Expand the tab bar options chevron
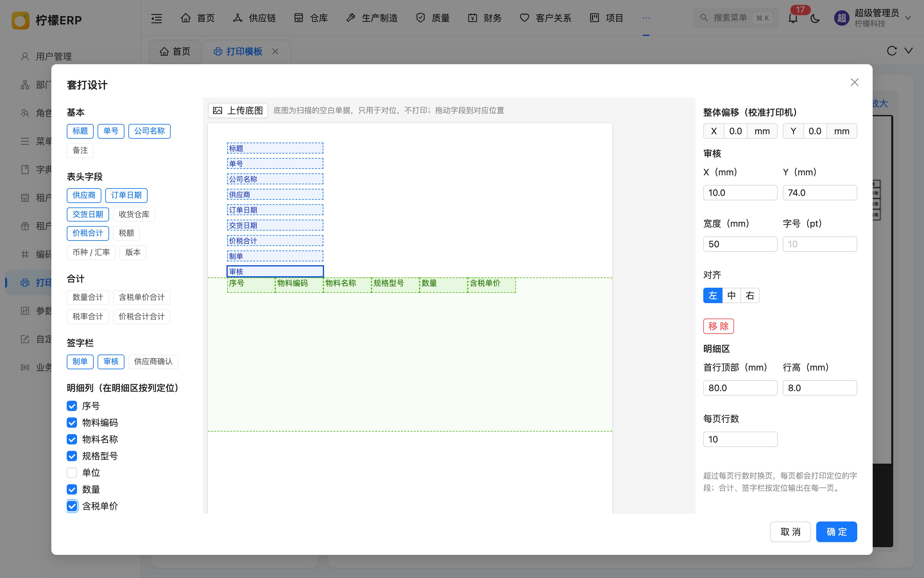 tap(909, 50)
